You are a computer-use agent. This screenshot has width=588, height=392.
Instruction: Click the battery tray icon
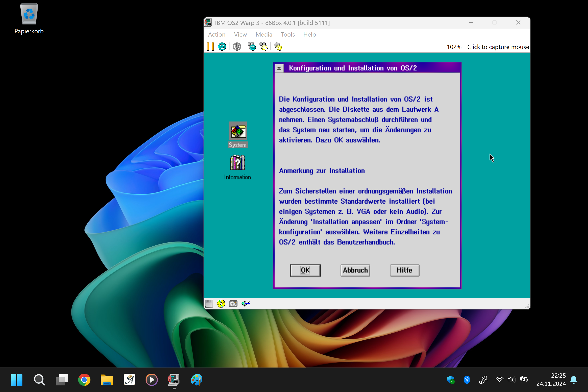(524, 380)
